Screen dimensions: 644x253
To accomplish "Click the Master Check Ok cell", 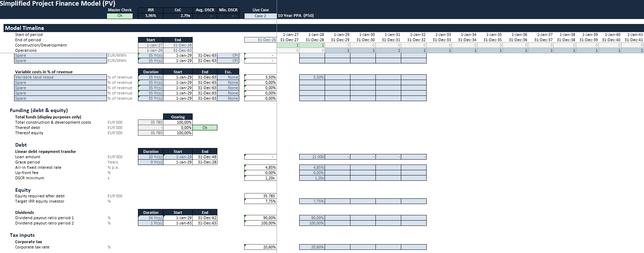I will (x=120, y=16).
